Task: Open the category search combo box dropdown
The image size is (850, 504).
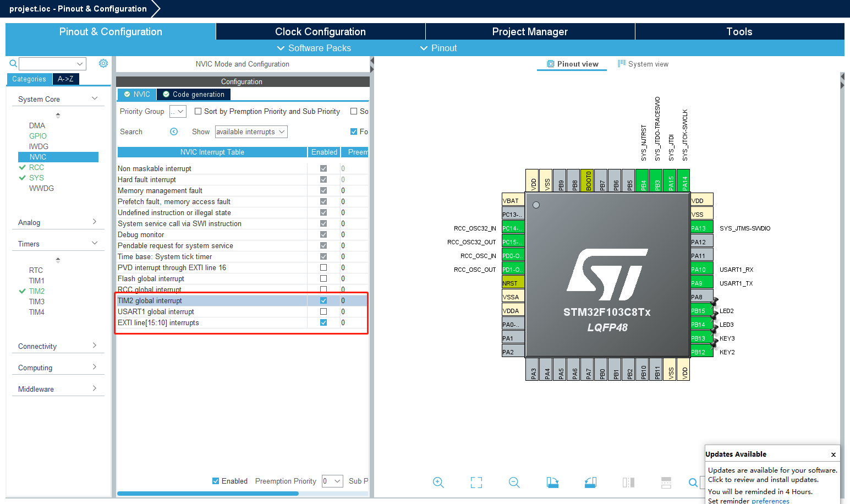Action: click(x=80, y=64)
